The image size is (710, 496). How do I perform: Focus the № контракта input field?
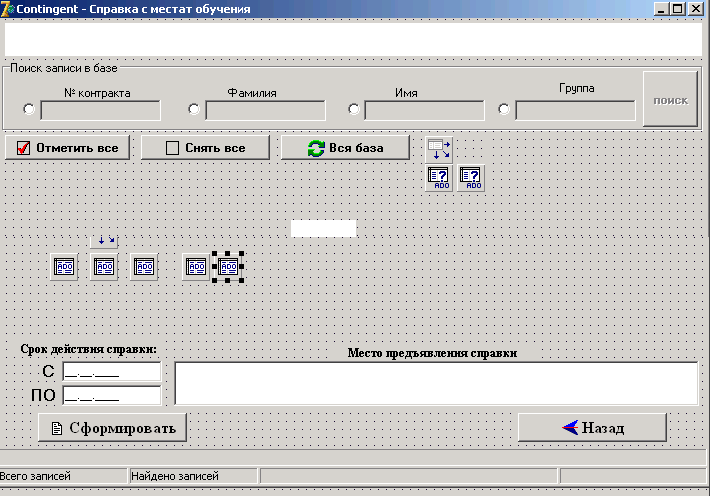click(101, 111)
